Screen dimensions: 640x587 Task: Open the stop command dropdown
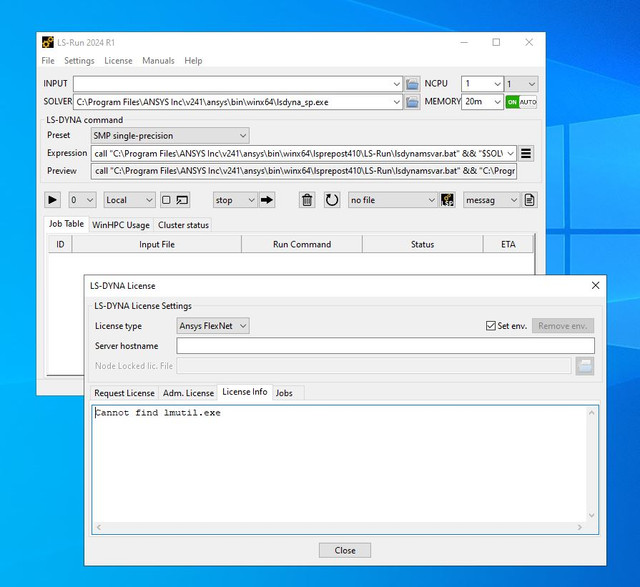235,200
